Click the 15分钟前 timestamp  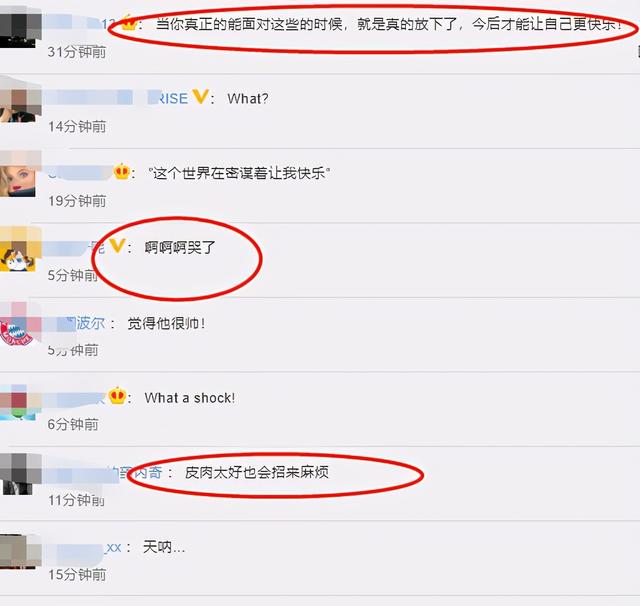click(x=77, y=575)
